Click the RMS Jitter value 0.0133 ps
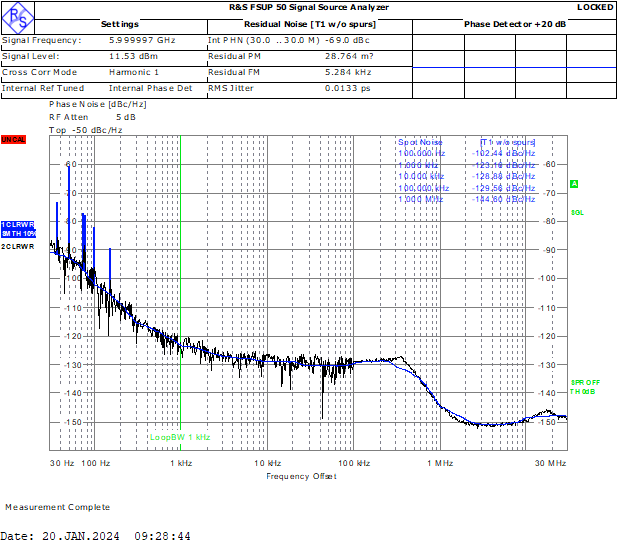 (346, 88)
